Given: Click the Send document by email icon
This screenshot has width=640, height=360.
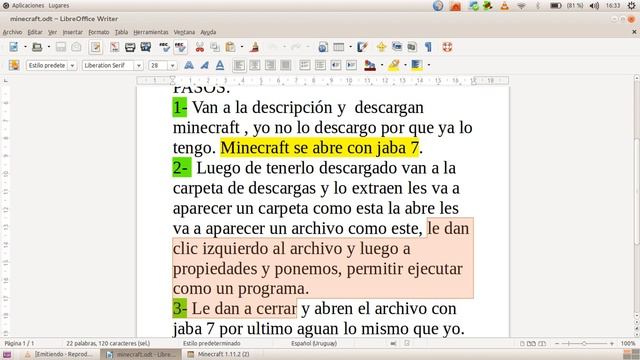Looking at the screenshot, I should point(76,47).
